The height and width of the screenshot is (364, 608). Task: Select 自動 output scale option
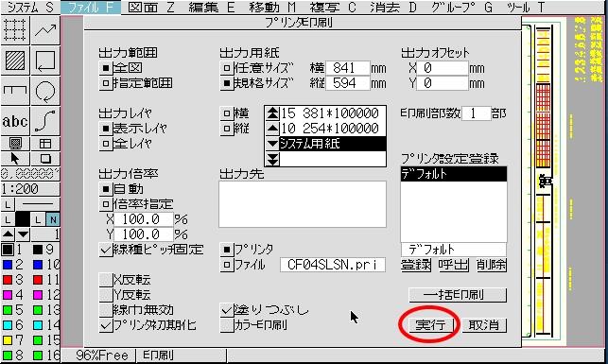pyautogui.click(x=105, y=189)
